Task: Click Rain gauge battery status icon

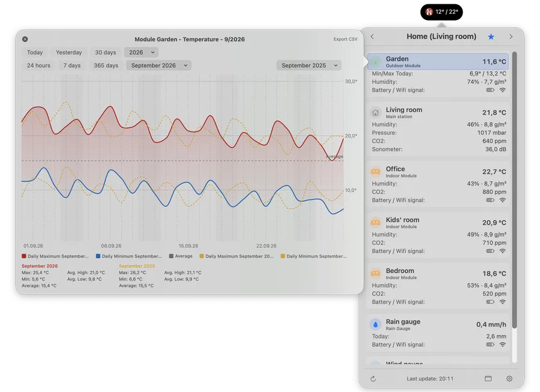Action: click(490, 345)
